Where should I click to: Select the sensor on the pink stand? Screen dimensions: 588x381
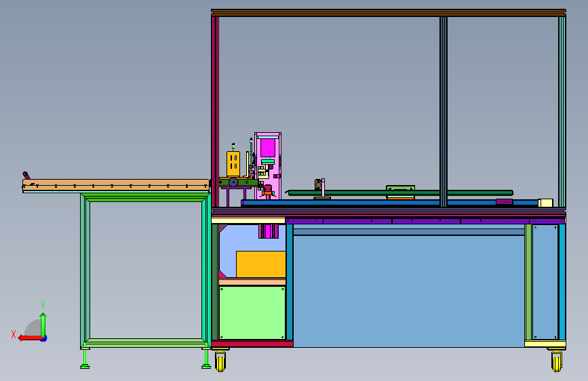click(318, 184)
